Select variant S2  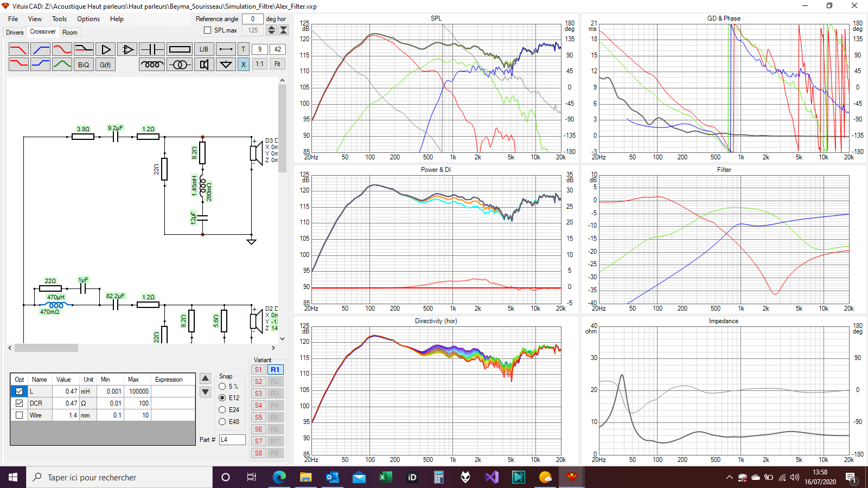click(258, 382)
